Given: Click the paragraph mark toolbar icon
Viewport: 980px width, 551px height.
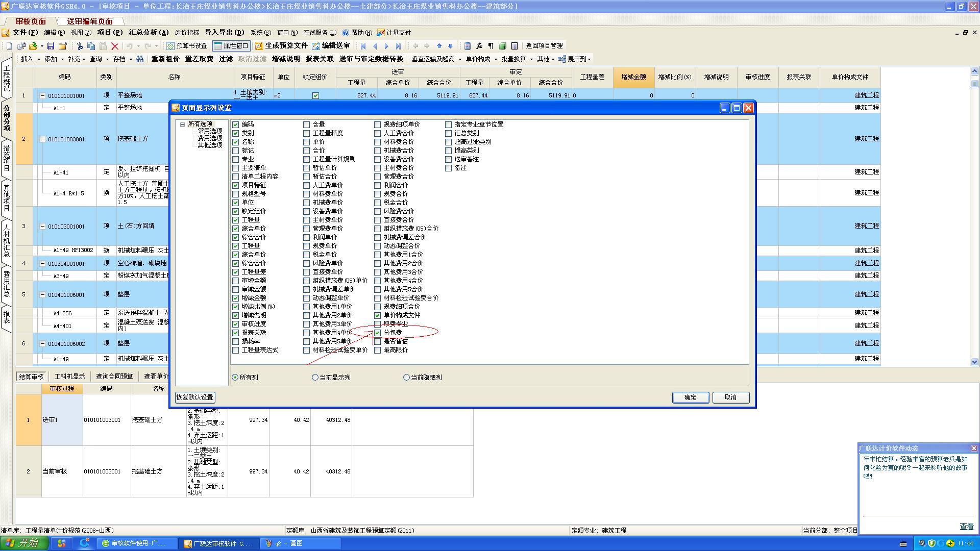Looking at the screenshot, I should pyautogui.click(x=491, y=46).
